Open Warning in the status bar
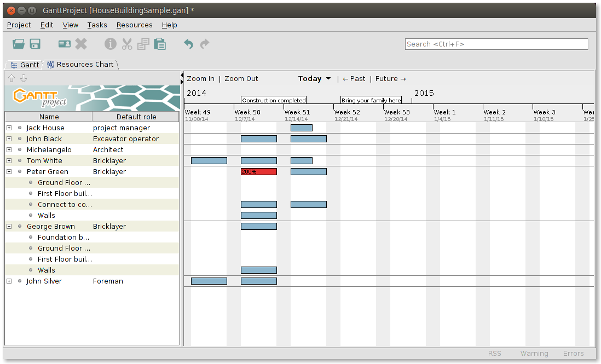The height and width of the screenshot is (364, 601). (x=534, y=353)
